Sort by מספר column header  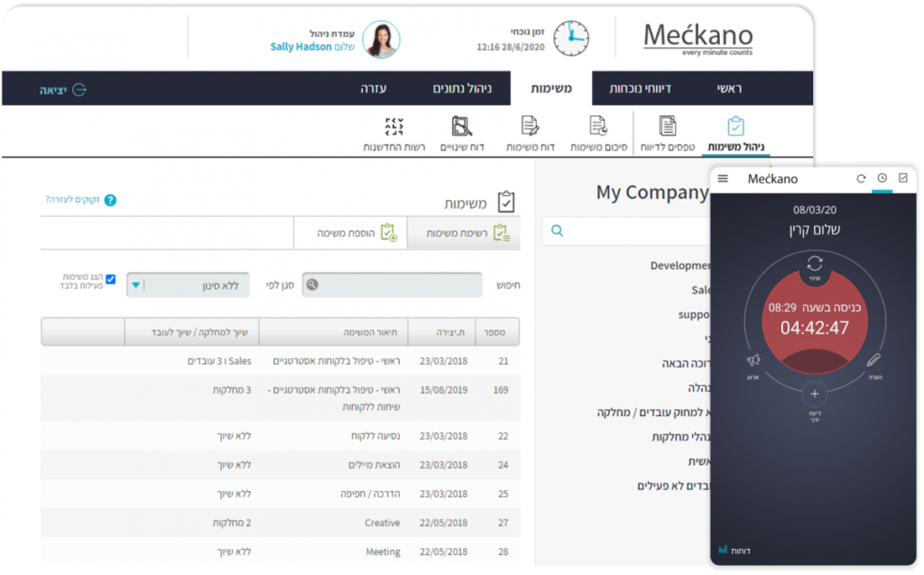pyautogui.click(x=494, y=332)
